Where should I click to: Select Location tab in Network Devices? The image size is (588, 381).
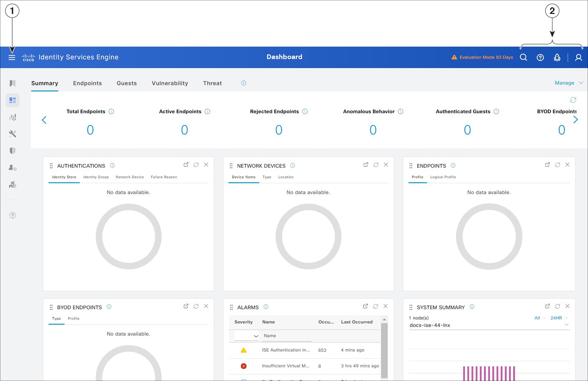(x=286, y=177)
